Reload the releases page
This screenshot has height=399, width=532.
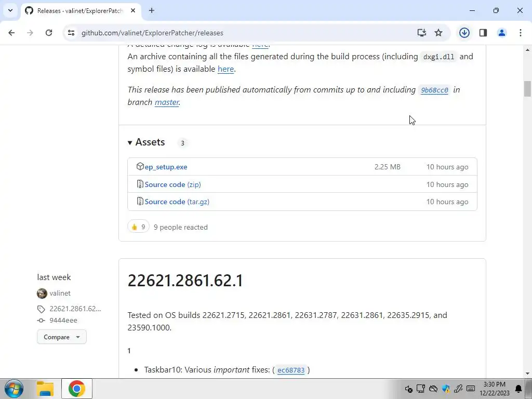(49, 33)
